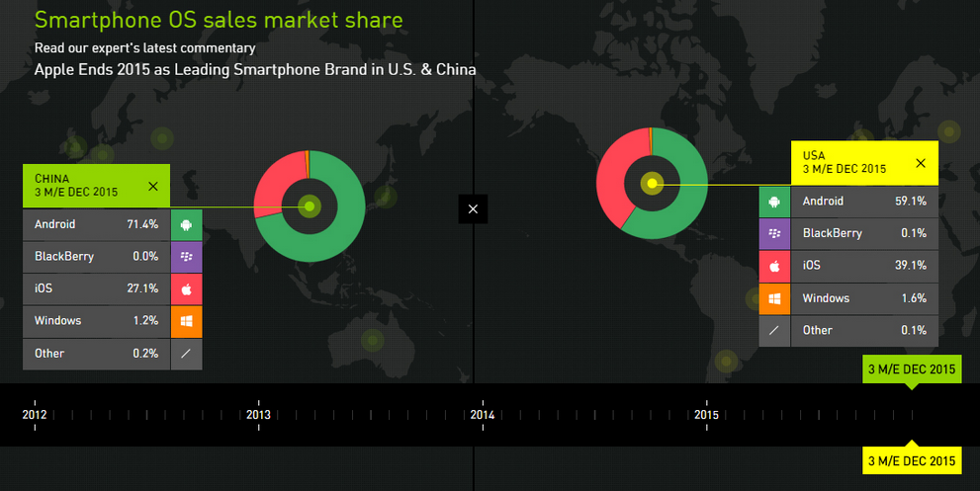The height and width of the screenshot is (491, 980).
Task: Click the red iOS segment of China donut
Action: pyautogui.click(x=273, y=186)
